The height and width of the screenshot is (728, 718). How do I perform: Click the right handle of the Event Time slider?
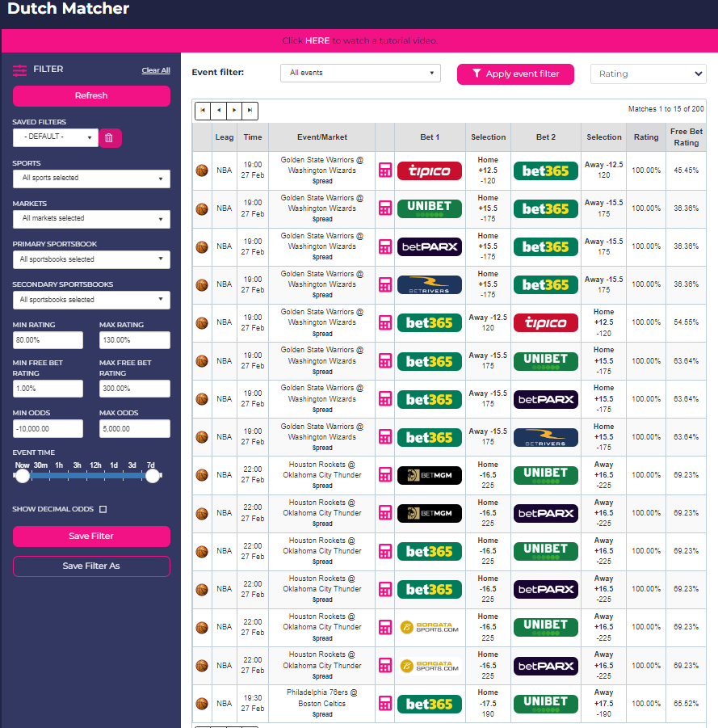pyautogui.click(x=153, y=476)
